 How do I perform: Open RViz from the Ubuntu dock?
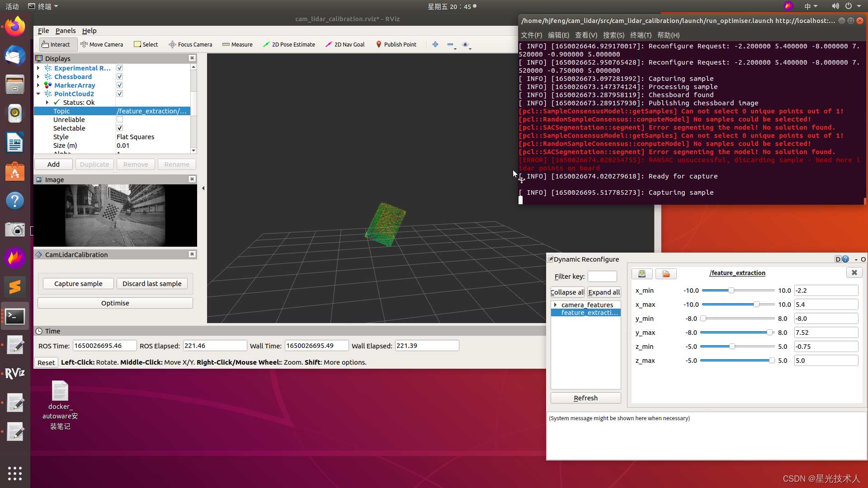pyautogui.click(x=15, y=373)
